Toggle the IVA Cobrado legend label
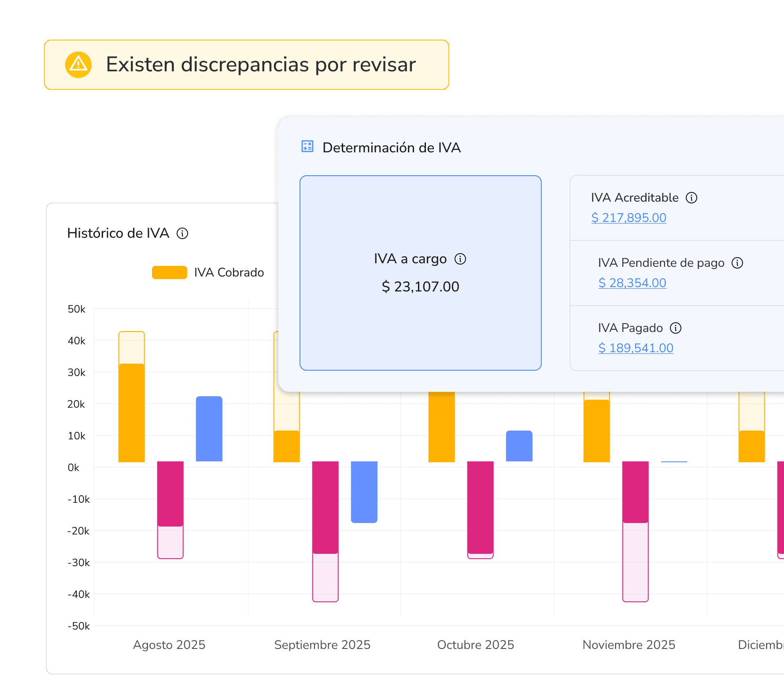Image resolution: width=784 pixels, height=700 pixels. pyautogui.click(x=229, y=273)
